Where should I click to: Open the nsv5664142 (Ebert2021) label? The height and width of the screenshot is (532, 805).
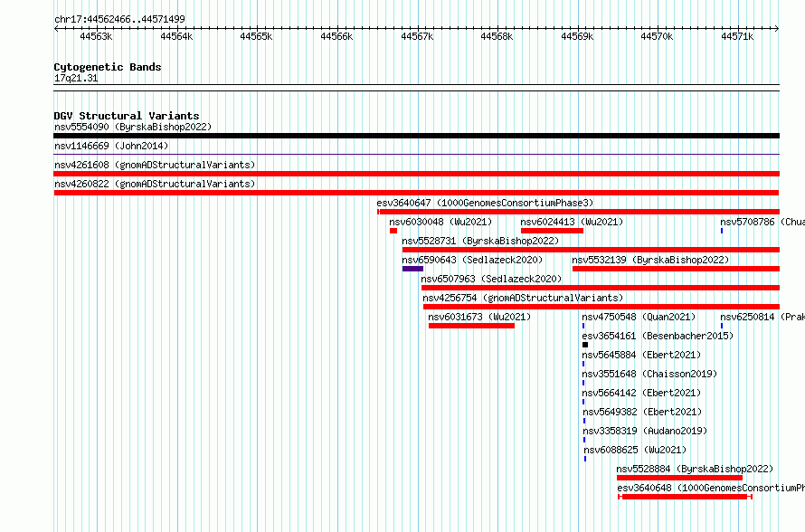[641, 393]
